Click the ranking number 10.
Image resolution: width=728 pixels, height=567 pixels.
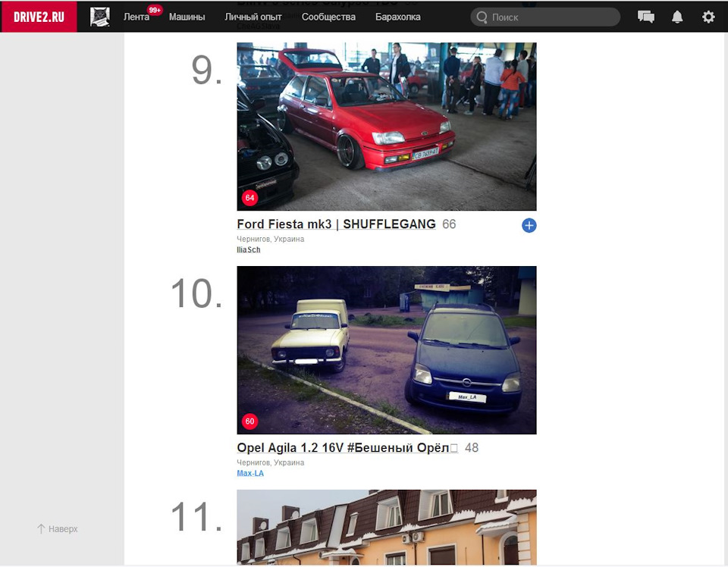(x=197, y=293)
